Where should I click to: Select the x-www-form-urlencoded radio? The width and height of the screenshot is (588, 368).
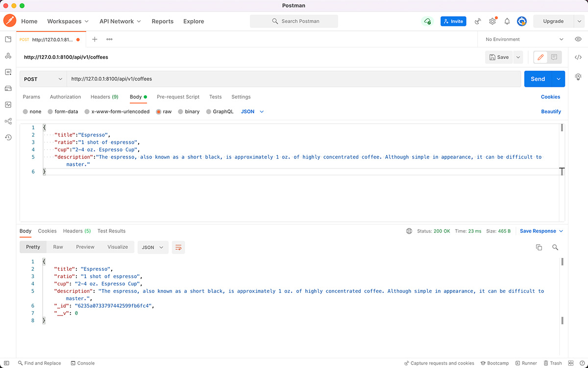(87, 112)
